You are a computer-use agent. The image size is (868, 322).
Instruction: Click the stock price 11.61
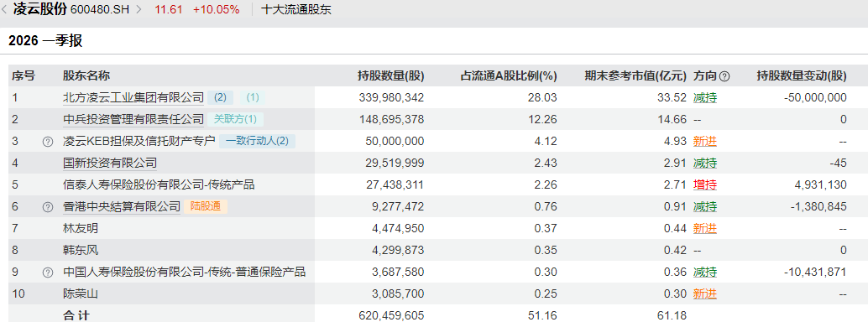click(x=169, y=10)
